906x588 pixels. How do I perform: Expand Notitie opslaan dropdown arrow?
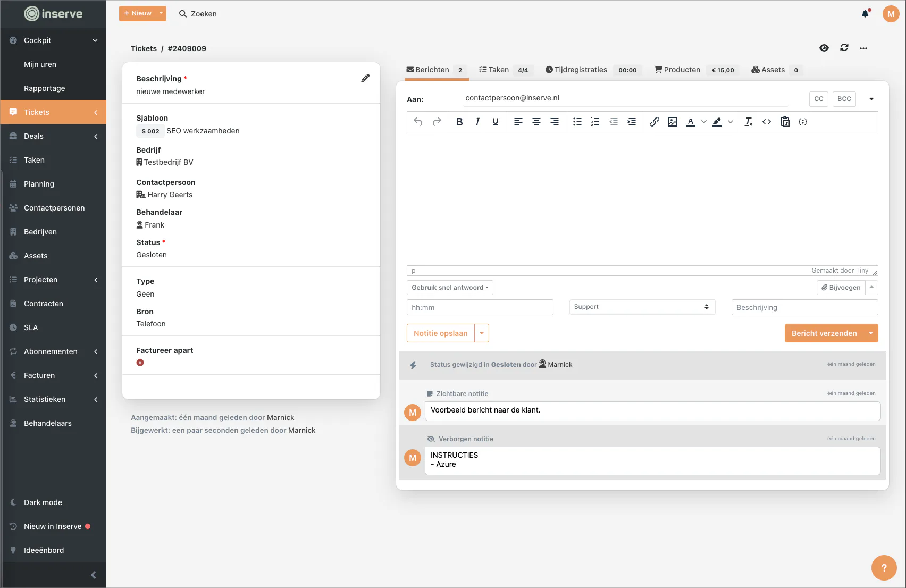tap(482, 333)
